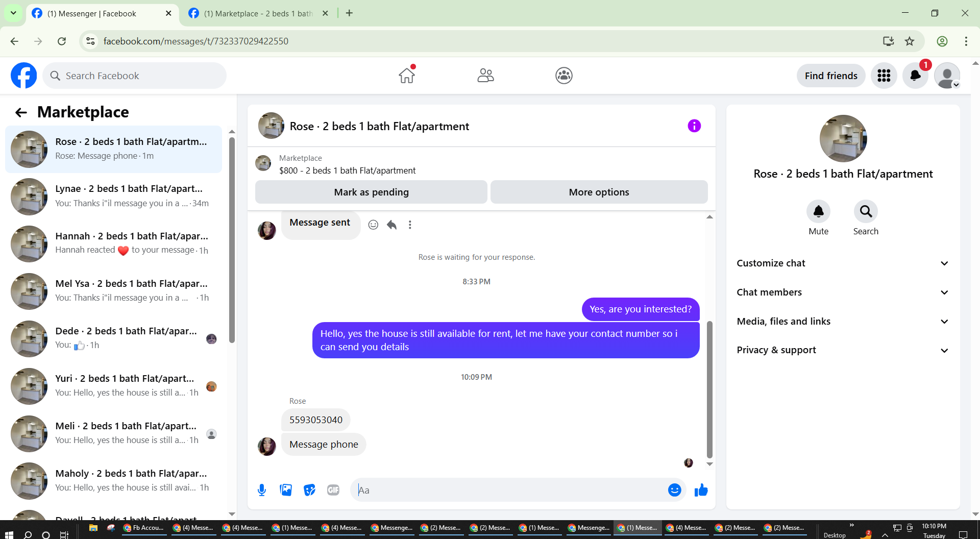The image size is (980, 539).
Task: Search in conversation magnifier button
Action: click(866, 211)
